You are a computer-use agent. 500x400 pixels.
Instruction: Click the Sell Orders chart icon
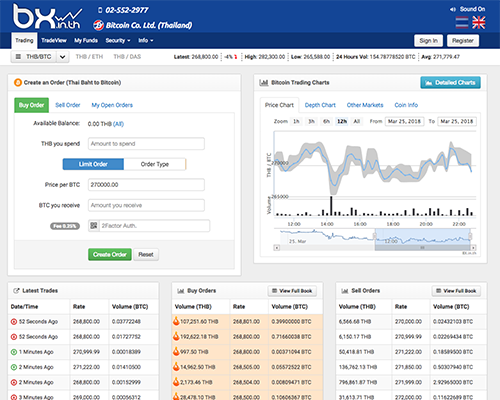pos(345,291)
